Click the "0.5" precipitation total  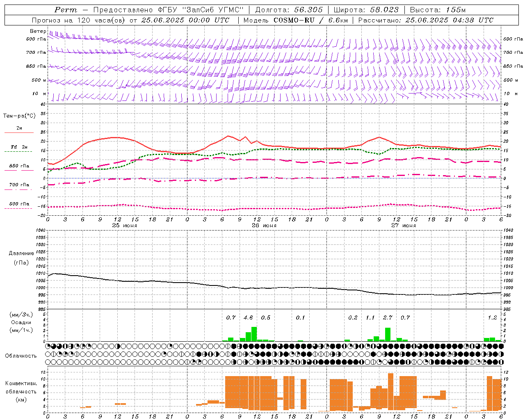point(266,317)
